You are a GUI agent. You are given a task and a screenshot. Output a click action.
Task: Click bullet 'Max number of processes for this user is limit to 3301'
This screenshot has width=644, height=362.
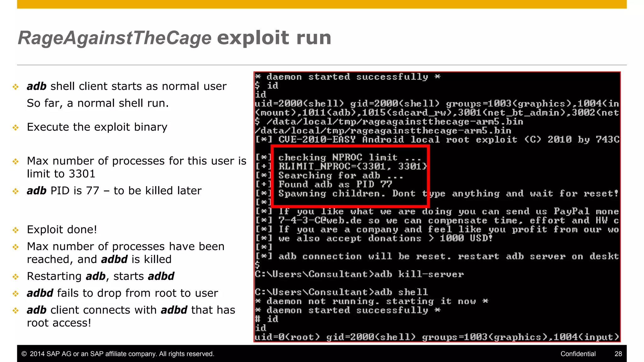point(136,167)
